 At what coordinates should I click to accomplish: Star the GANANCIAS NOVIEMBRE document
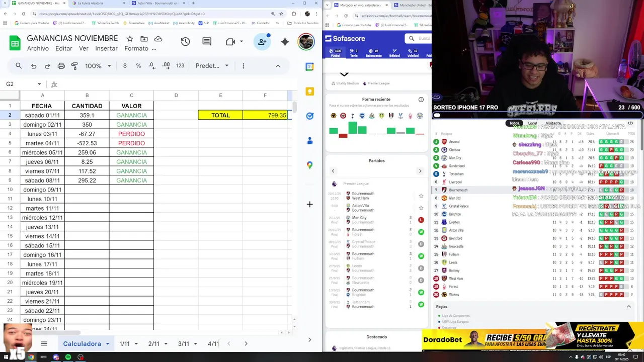click(130, 39)
